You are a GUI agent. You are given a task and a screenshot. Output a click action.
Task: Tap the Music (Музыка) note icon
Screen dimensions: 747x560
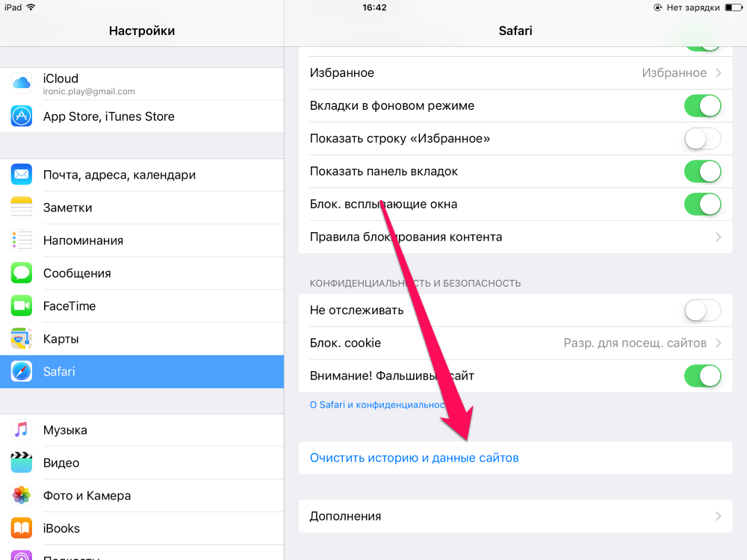coord(22,430)
